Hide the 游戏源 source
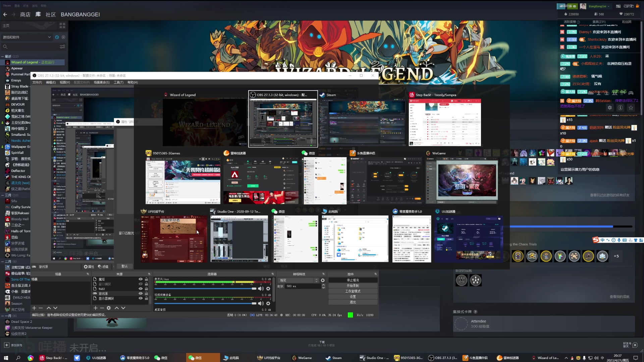Image resolution: width=644 pixels, height=362 pixels. click(141, 294)
